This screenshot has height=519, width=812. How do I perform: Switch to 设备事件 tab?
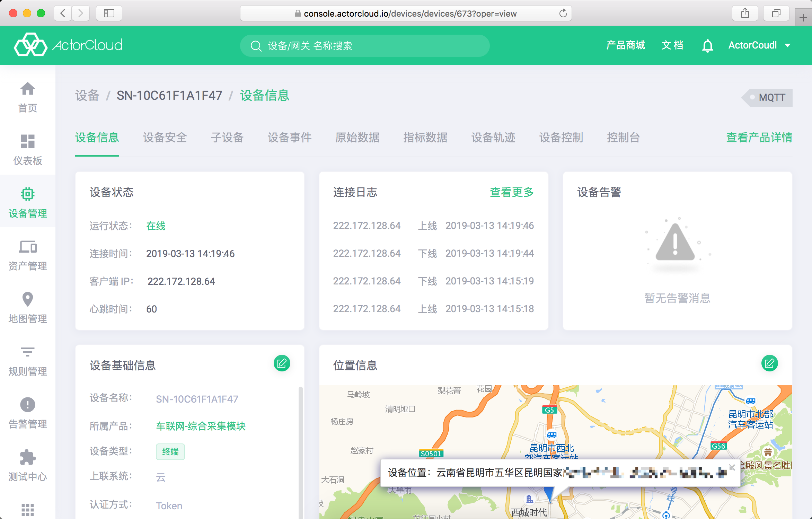290,138
